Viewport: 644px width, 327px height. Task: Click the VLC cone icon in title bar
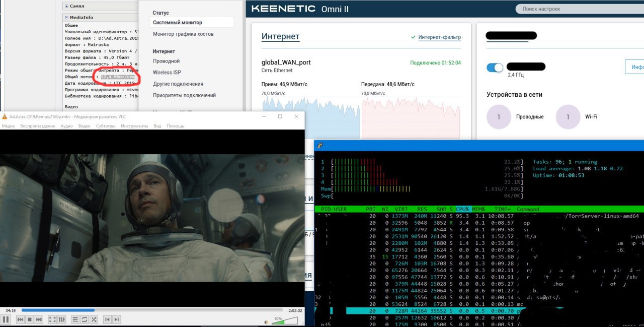click(x=5, y=116)
